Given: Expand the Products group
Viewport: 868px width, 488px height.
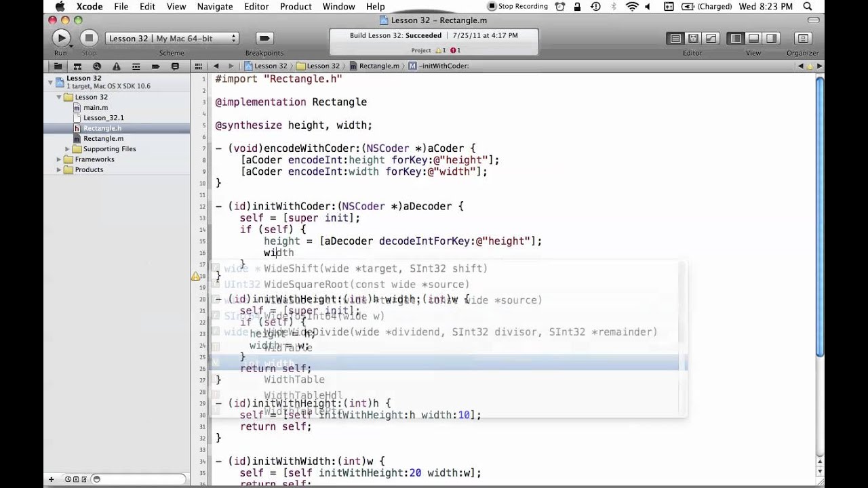Looking at the screenshot, I should tap(59, 169).
